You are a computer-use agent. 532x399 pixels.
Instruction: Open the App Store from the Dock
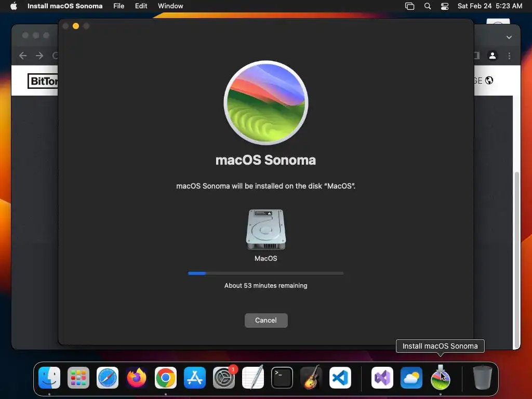pyautogui.click(x=195, y=378)
